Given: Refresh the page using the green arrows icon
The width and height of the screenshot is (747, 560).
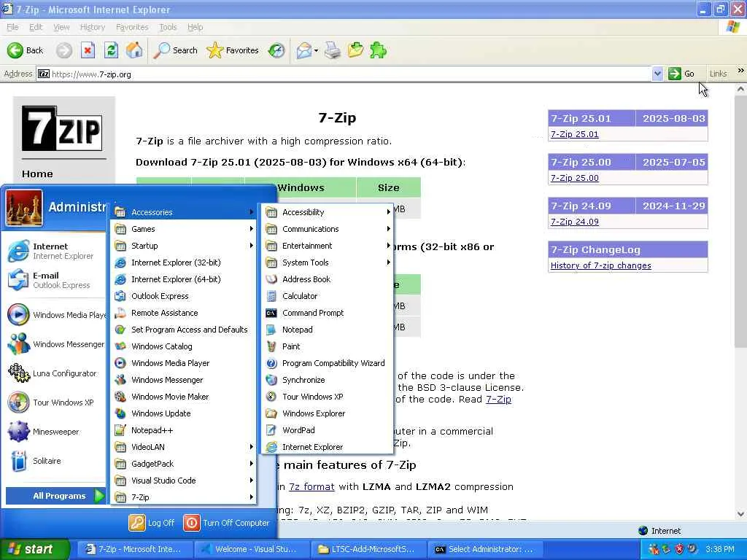Looking at the screenshot, I should [x=111, y=50].
